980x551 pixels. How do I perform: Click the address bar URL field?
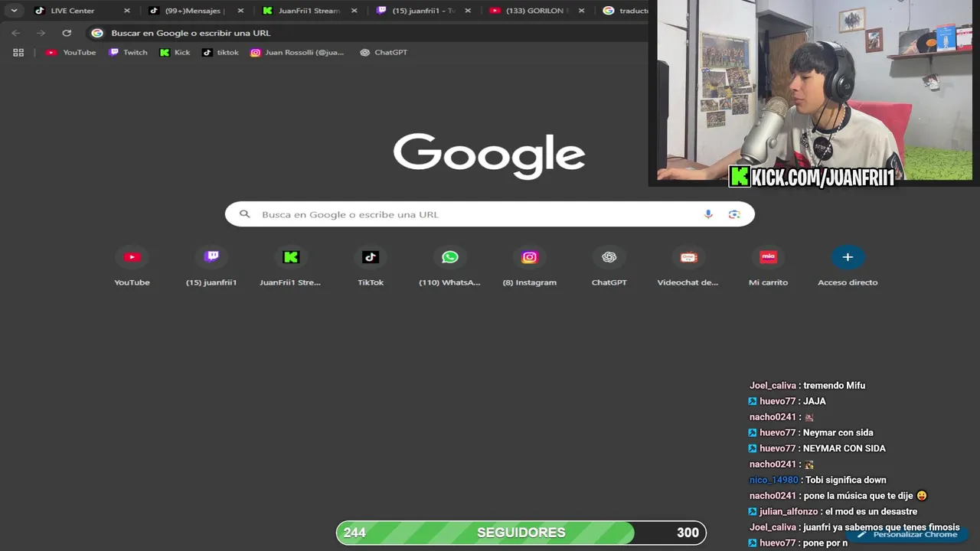[367, 33]
